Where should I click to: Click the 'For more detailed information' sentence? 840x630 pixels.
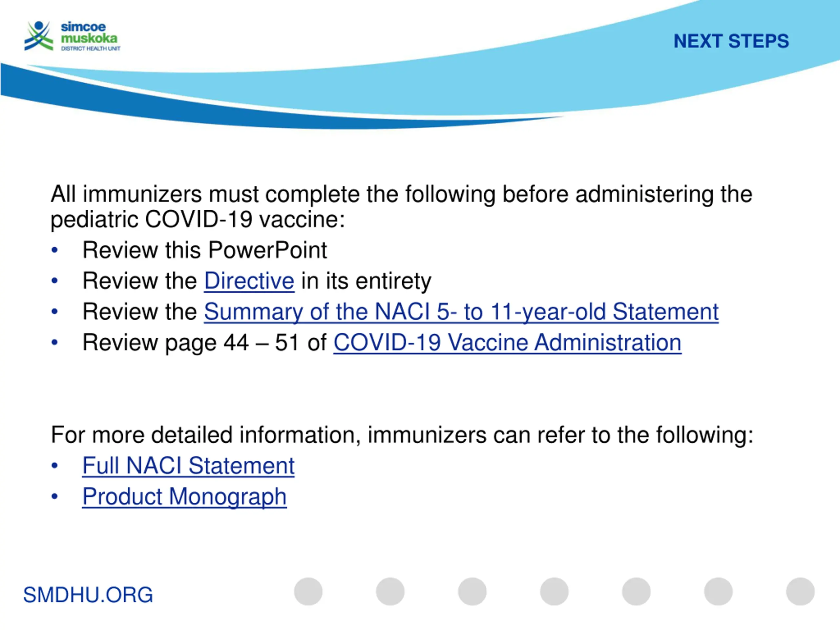click(402, 435)
